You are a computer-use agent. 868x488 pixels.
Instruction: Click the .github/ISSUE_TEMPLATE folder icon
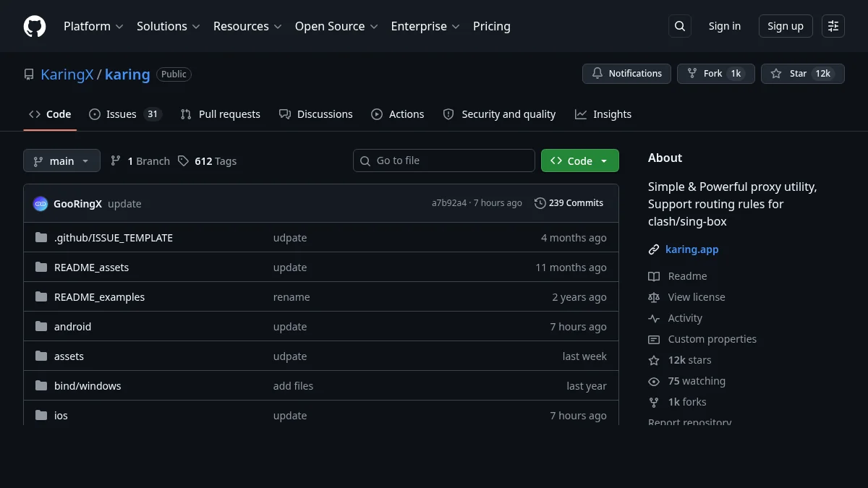[x=41, y=238]
